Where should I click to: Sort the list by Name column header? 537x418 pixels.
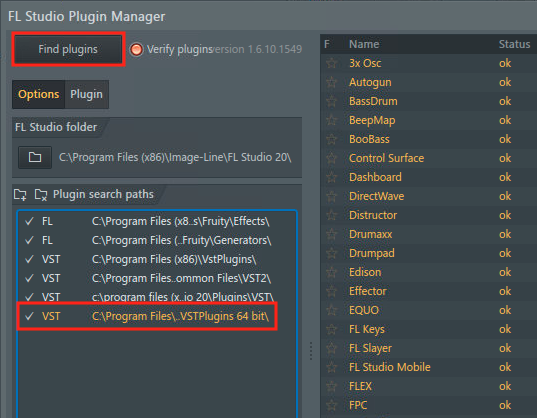(x=364, y=44)
